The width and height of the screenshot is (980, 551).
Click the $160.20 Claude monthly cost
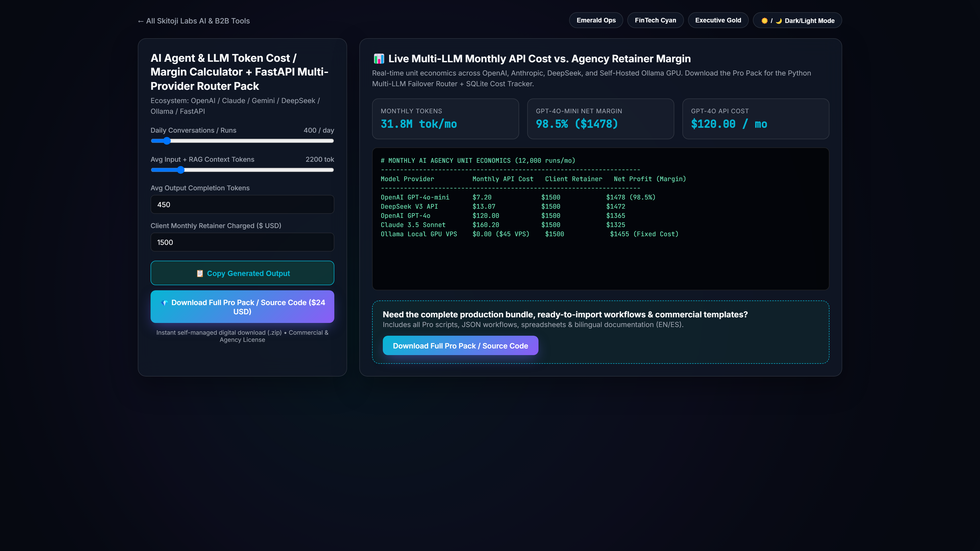485,225
